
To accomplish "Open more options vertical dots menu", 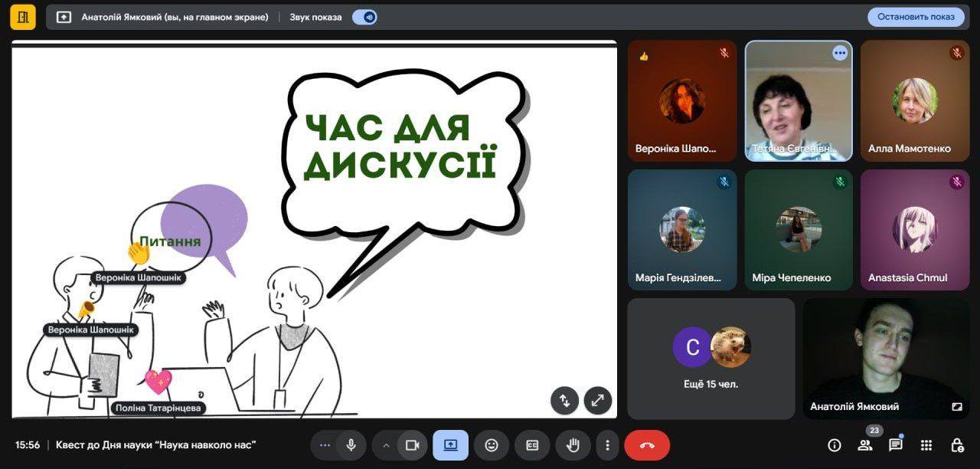I will coord(607,445).
